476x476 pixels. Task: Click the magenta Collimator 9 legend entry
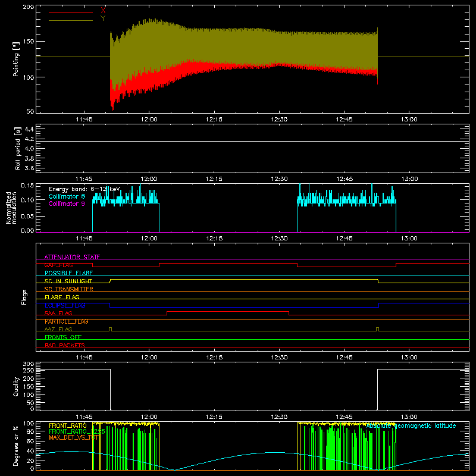point(67,203)
